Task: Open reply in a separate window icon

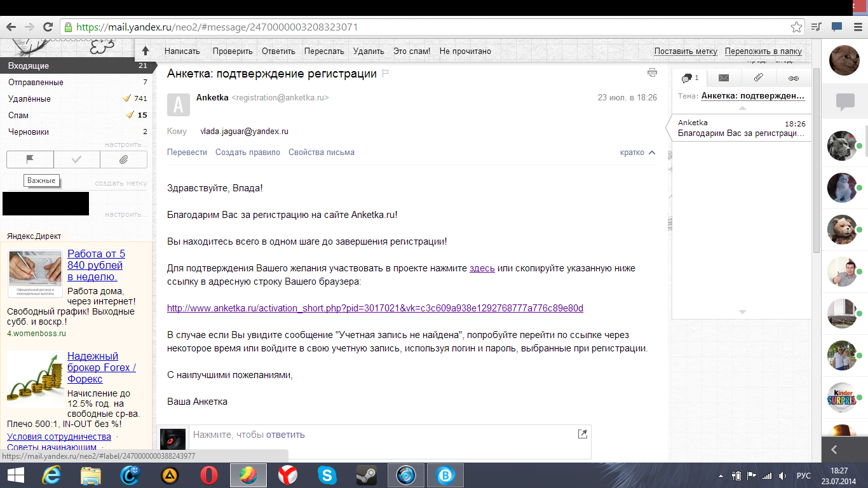Action: pyautogui.click(x=582, y=434)
